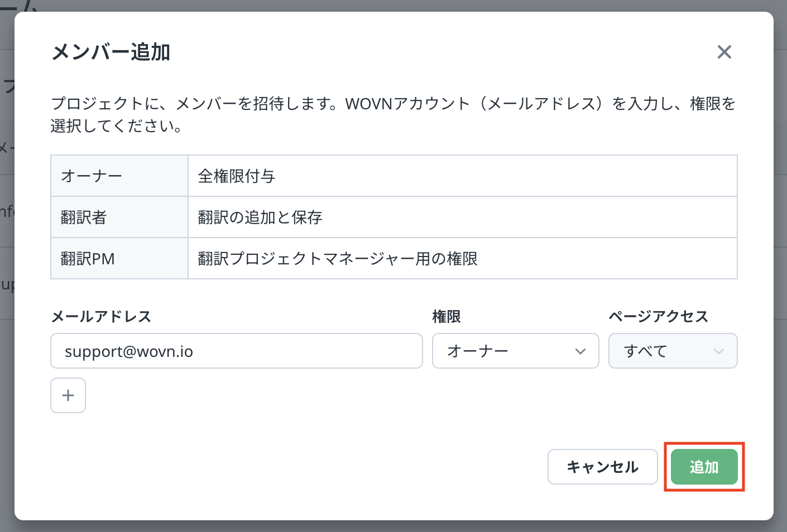Click the 翻訳プロジェクトマネージャー用の権限 description cell
The image size is (787, 532).
point(463,258)
